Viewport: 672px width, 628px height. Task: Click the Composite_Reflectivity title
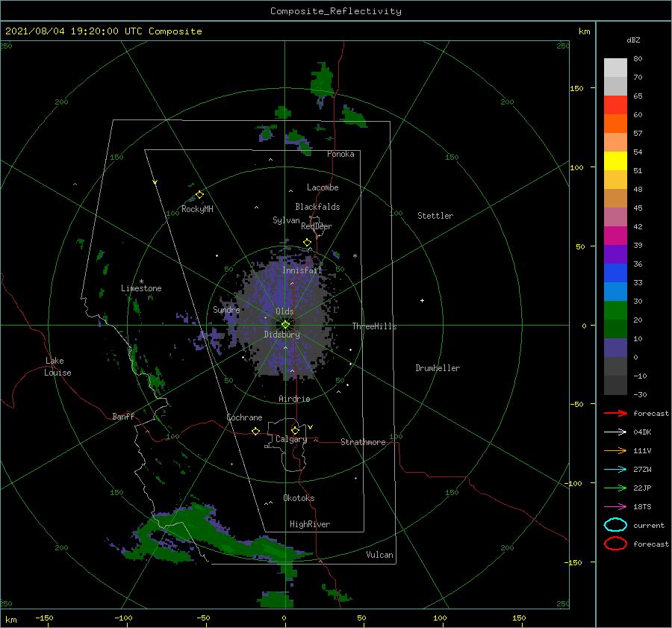[x=336, y=11]
